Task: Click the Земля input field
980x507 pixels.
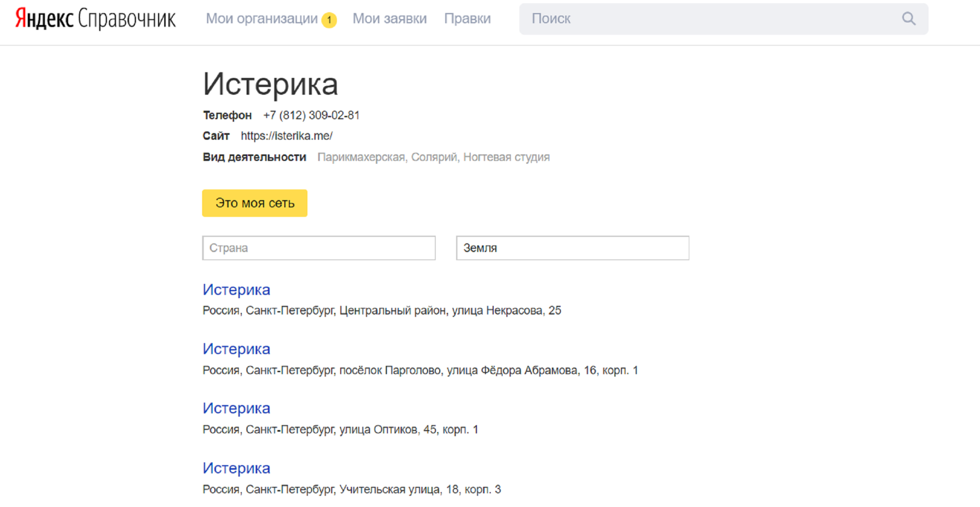Action: [x=573, y=248]
